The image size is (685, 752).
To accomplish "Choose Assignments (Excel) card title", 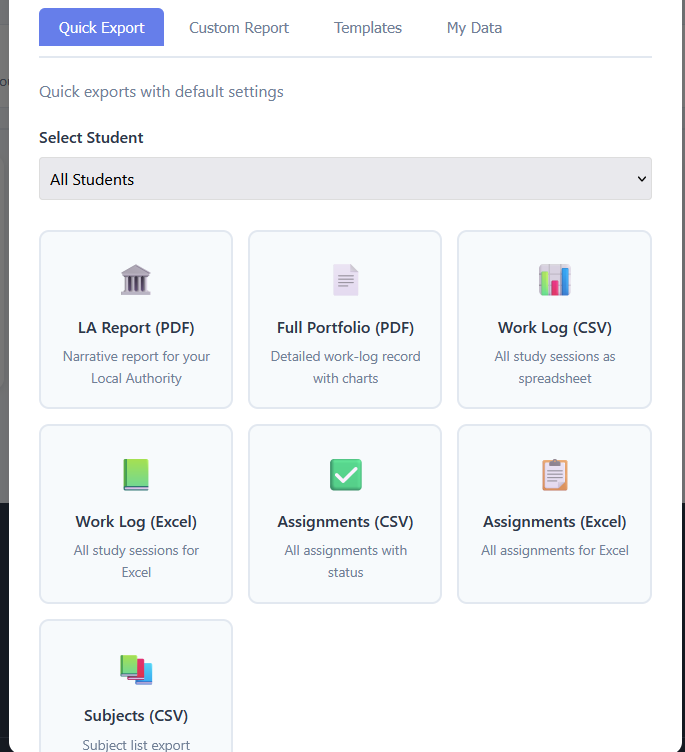I will pyautogui.click(x=555, y=521).
